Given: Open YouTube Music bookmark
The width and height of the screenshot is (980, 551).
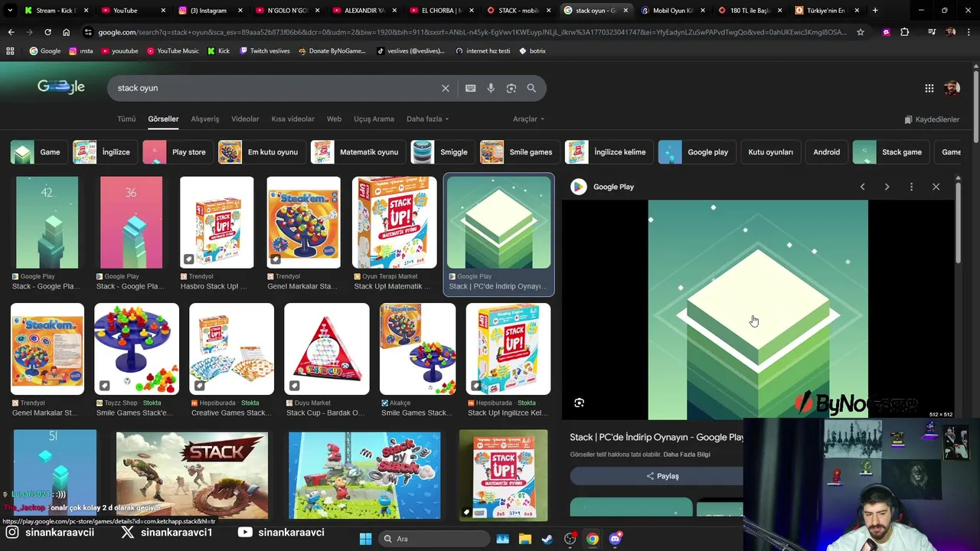Looking at the screenshot, I should [172, 51].
